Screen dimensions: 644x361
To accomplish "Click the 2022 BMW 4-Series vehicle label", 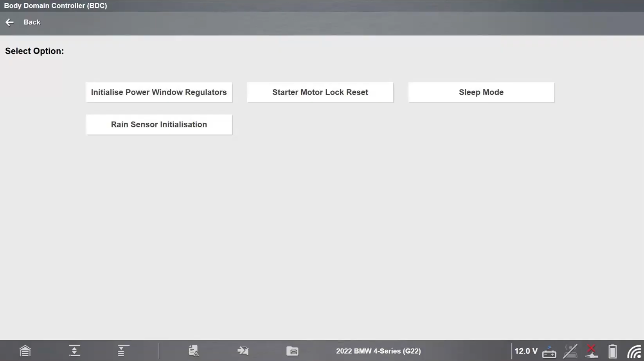I will [378, 351].
